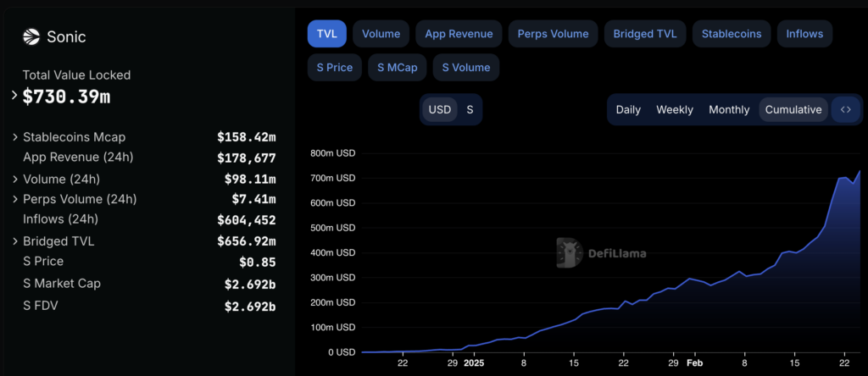Set the denomination to USD
The width and height of the screenshot is (868, 376).
pos(440,109)
